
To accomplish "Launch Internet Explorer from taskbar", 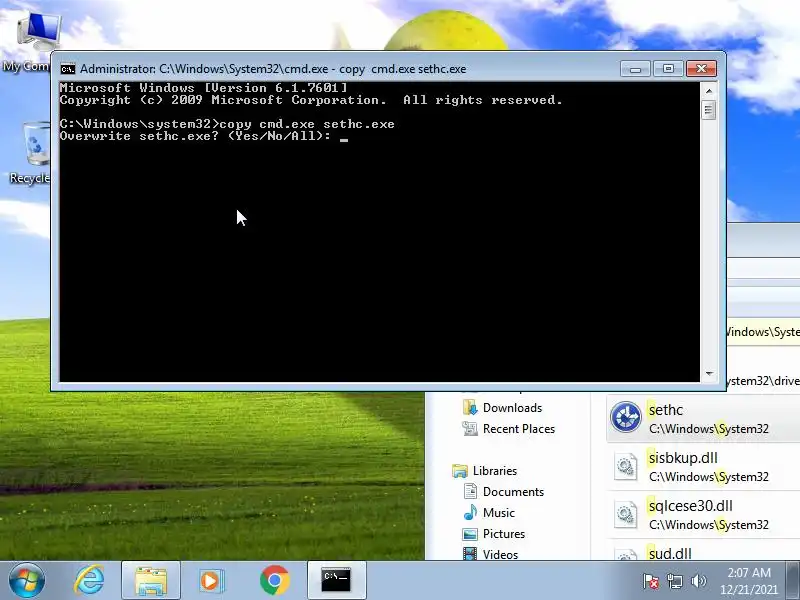I will (x=89, y=580).
